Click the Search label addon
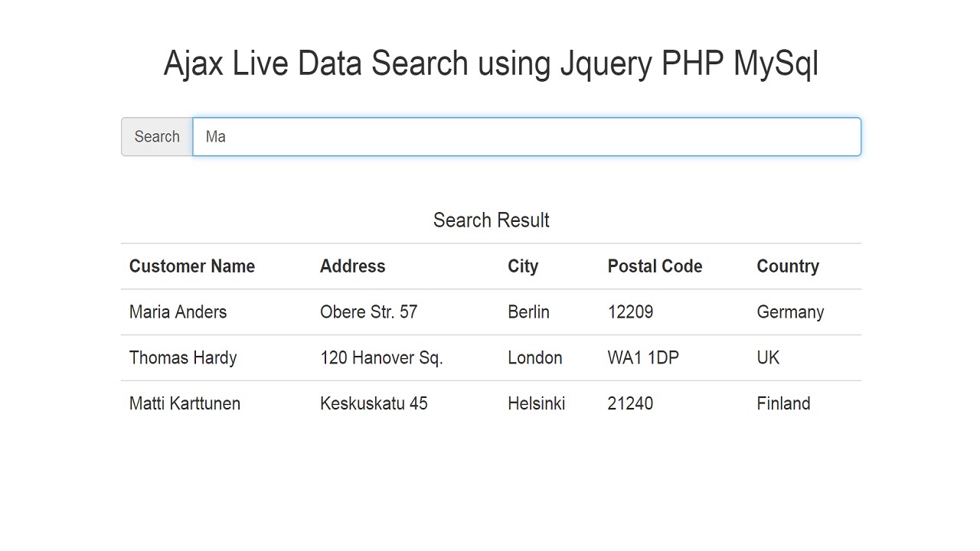980x551 pixels. [157, 137]
